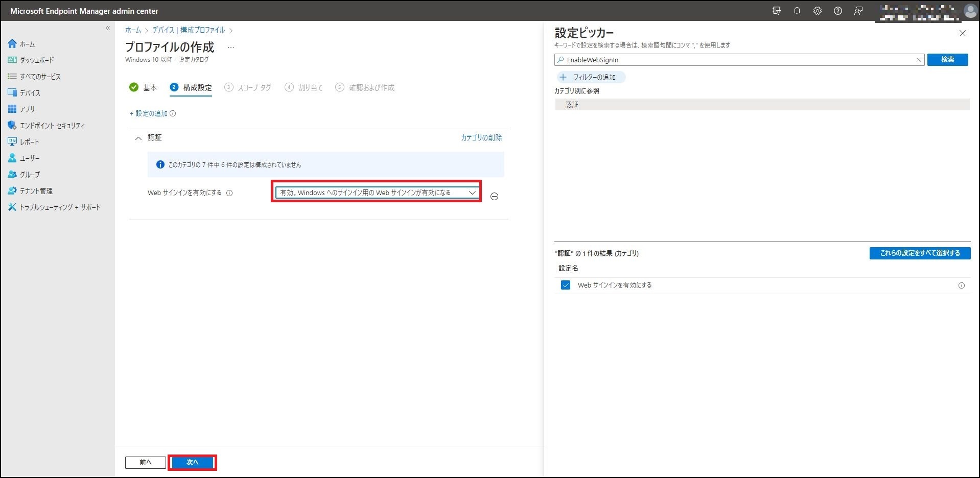Click the ホーム breadcrumb link
Screen dimensions: 980x478
tap(133, 30)
